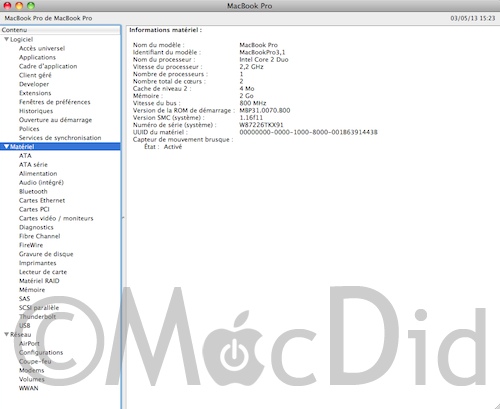500x409 pixels.
Task: Collapse the Logiciel section triangle
Action: coord(6,39)
